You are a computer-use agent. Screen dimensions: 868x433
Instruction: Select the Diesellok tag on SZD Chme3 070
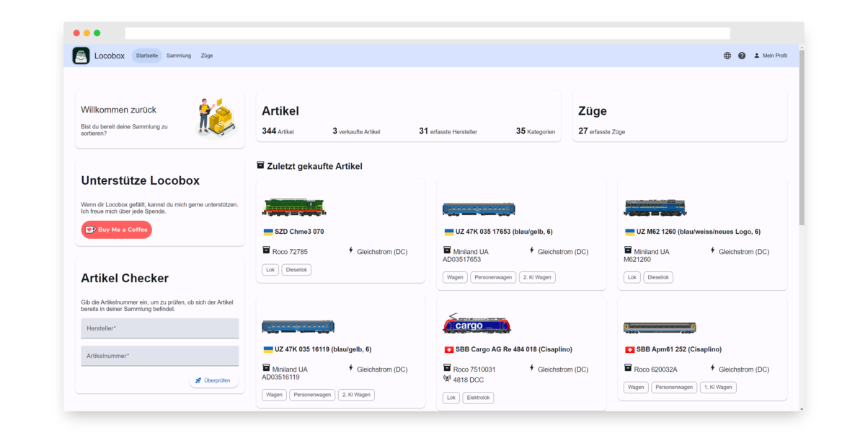[x=296, y=270]
